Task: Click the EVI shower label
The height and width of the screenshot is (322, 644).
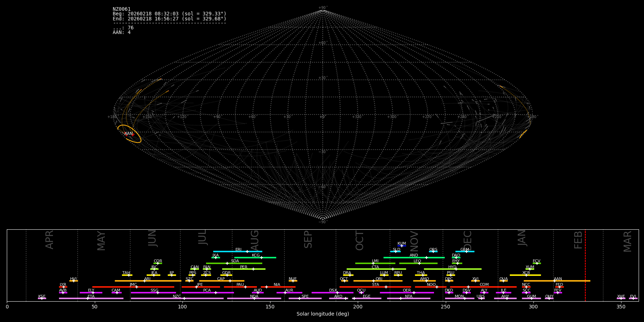Action: point(633,297)
